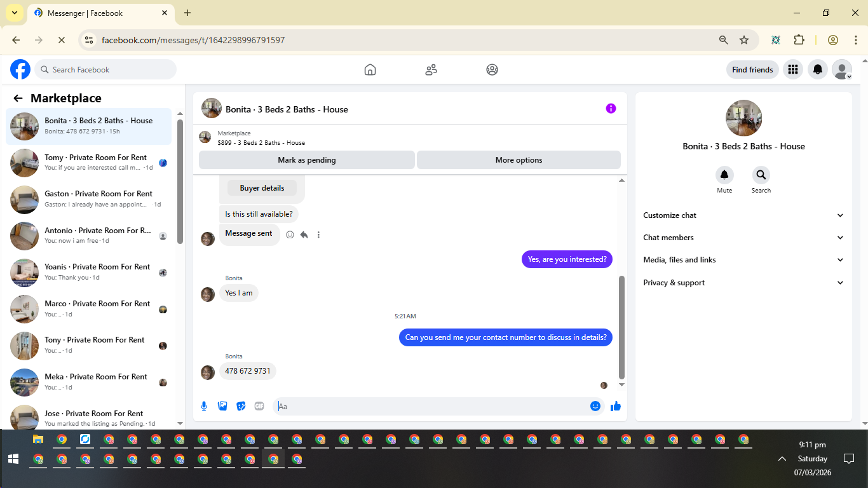
Task: Click the browser address bar URL
Action: click(193, 40)
